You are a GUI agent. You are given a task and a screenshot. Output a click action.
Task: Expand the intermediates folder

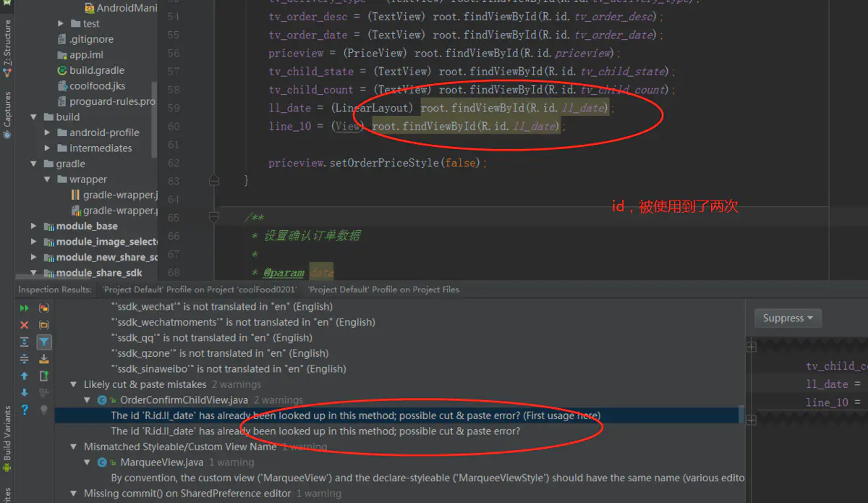point(47,148)
